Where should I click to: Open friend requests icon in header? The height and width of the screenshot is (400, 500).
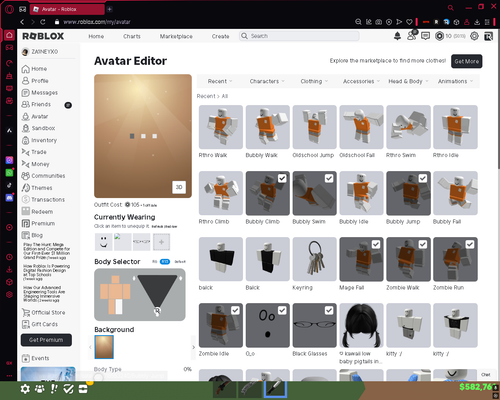click(412, 35)
